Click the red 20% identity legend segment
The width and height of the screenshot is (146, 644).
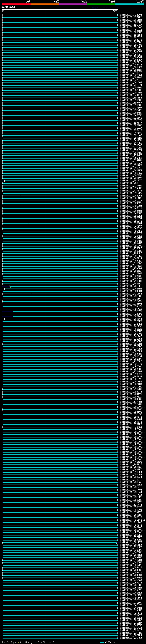coord(16,4)
